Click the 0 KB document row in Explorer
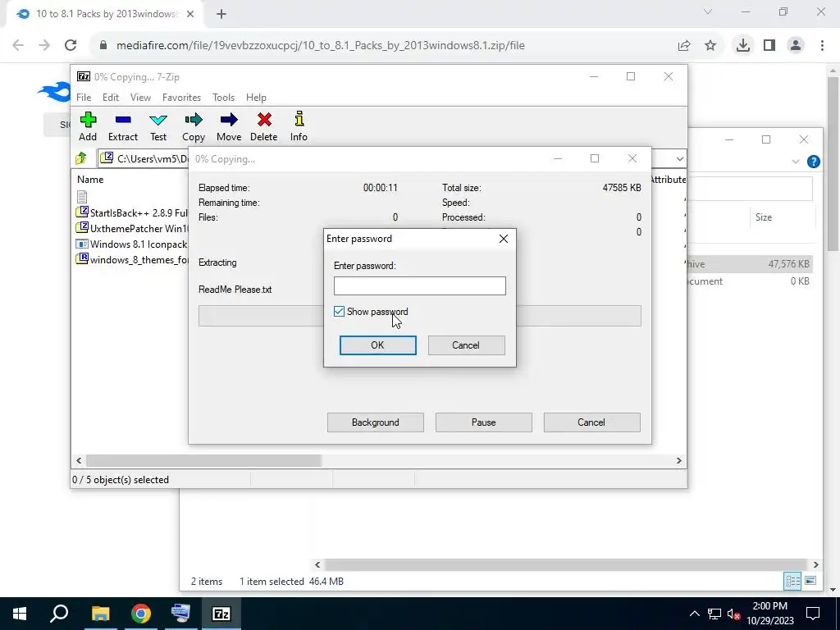Screen dimensions: 840x630 point(750,281)
